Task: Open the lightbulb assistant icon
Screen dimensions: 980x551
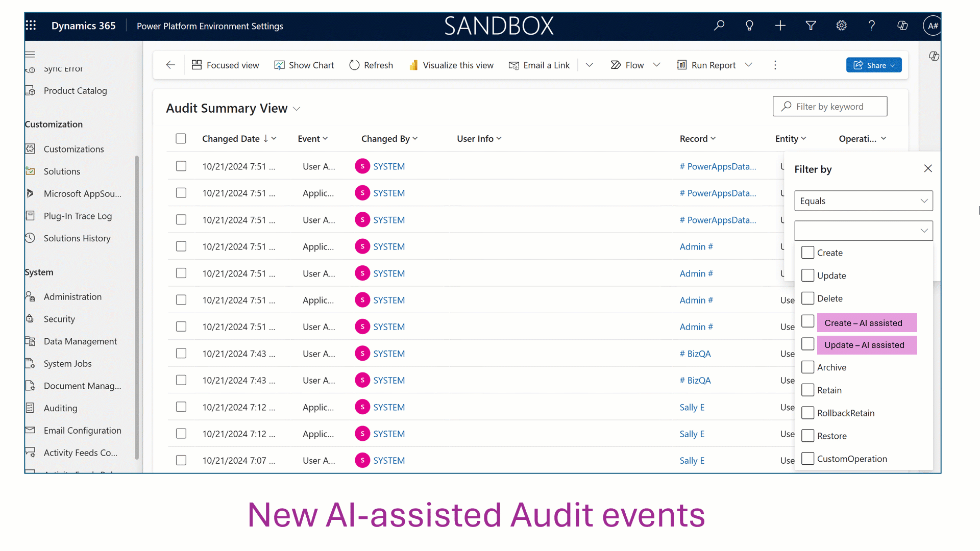Action: (749, 26)
